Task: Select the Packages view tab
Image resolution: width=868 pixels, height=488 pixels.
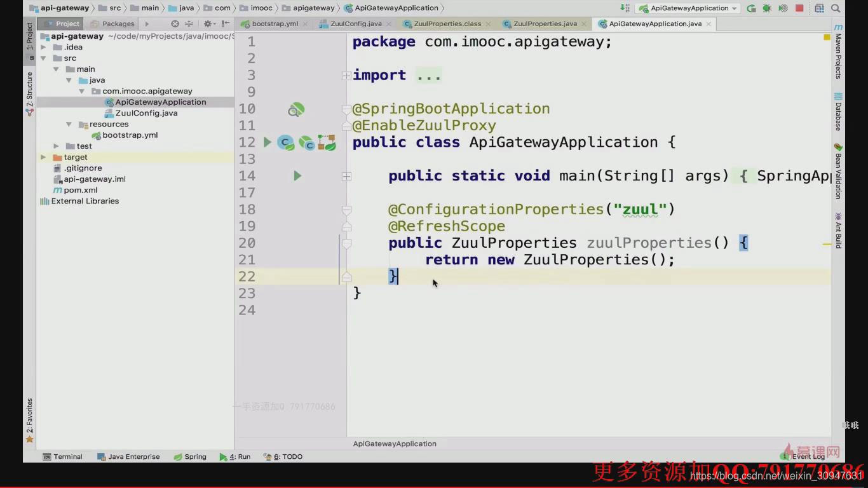Action: [x=112, y=24]
